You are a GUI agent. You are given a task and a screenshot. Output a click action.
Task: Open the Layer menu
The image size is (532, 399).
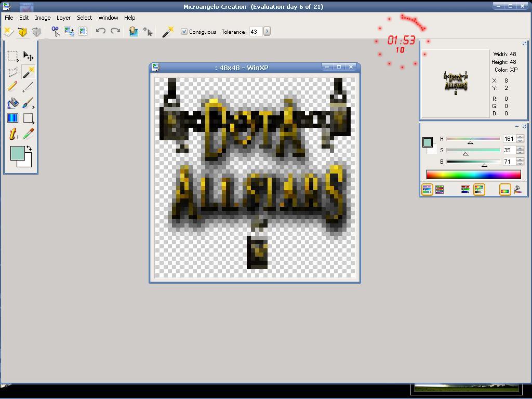point(63,18)
